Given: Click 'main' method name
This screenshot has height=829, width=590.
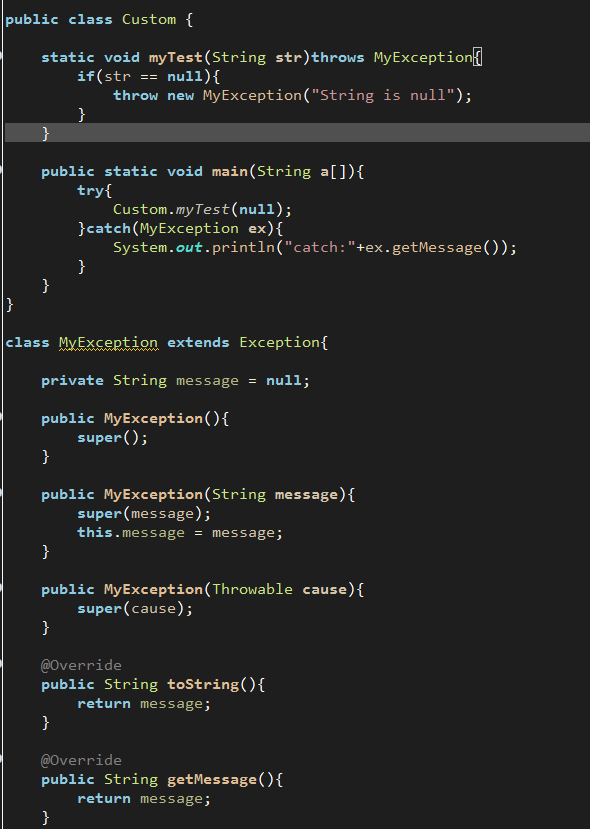Looking at the screenshot, I should [x=230, y=172].
